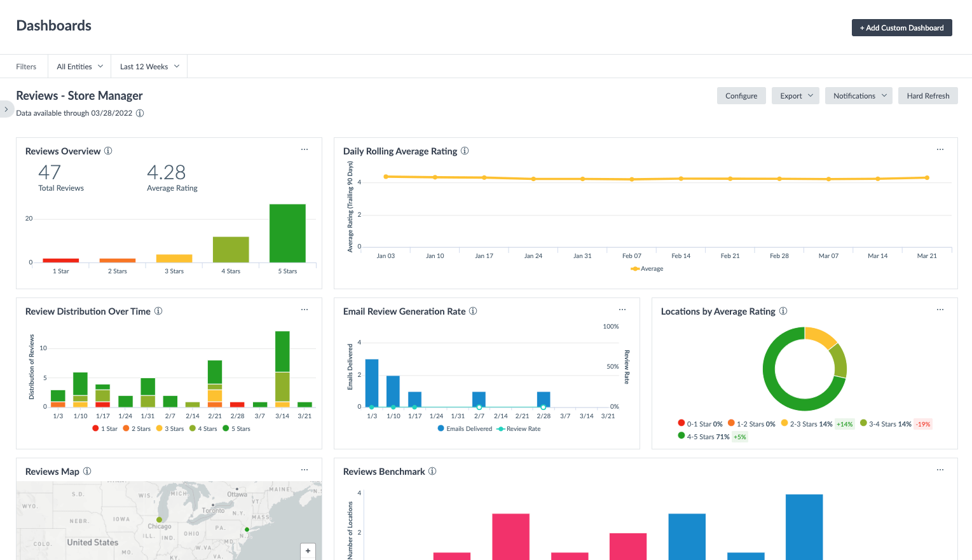The height and width of the screenshot is (560, 972).
Task: Click the 47 Total Reviews value
Action: [x=50, y=172]
